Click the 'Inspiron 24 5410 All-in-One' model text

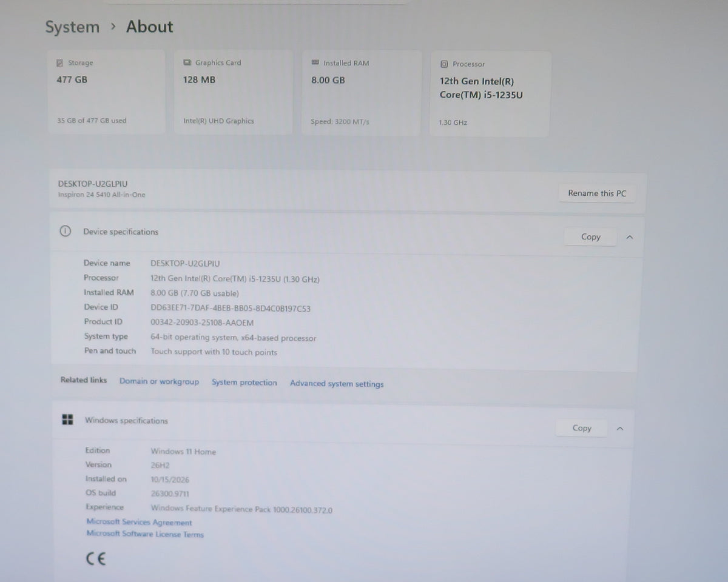click(101, 195)
